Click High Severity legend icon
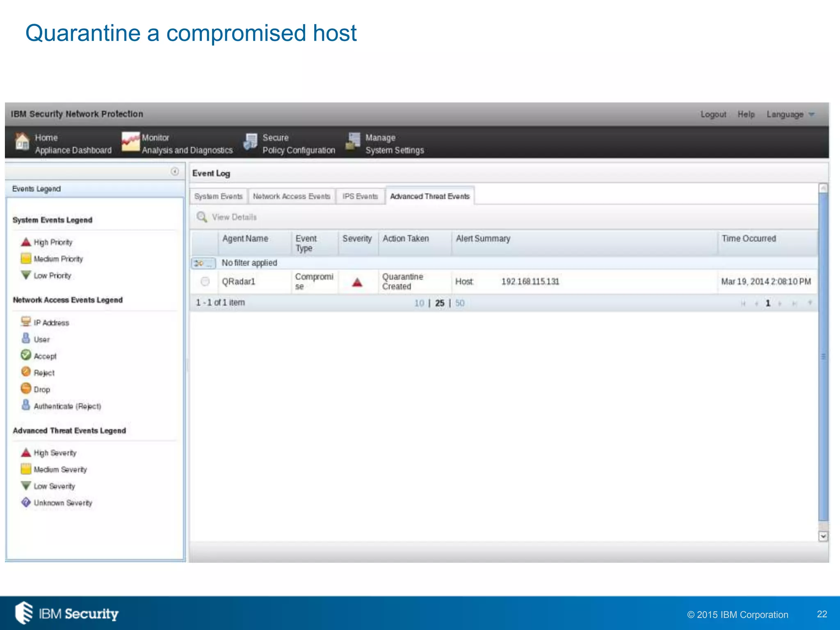Viewport: 840px width, 630px height. pos(26,452)
